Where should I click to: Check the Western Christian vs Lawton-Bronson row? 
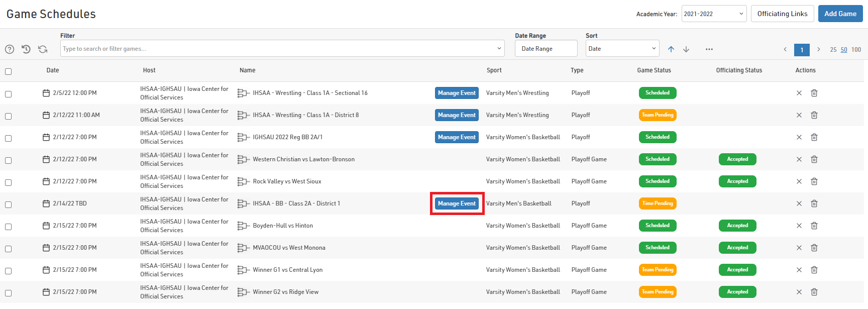coord(9,160)
